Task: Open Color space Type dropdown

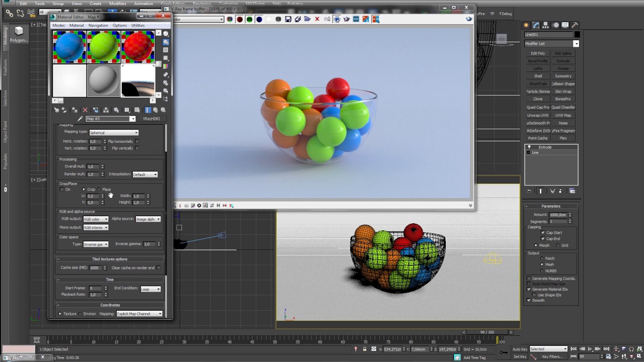Action: tap(96, 244)
